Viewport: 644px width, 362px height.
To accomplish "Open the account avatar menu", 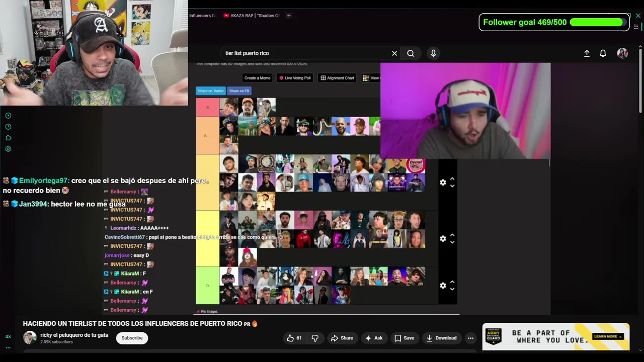I will [x=622, y=53].
